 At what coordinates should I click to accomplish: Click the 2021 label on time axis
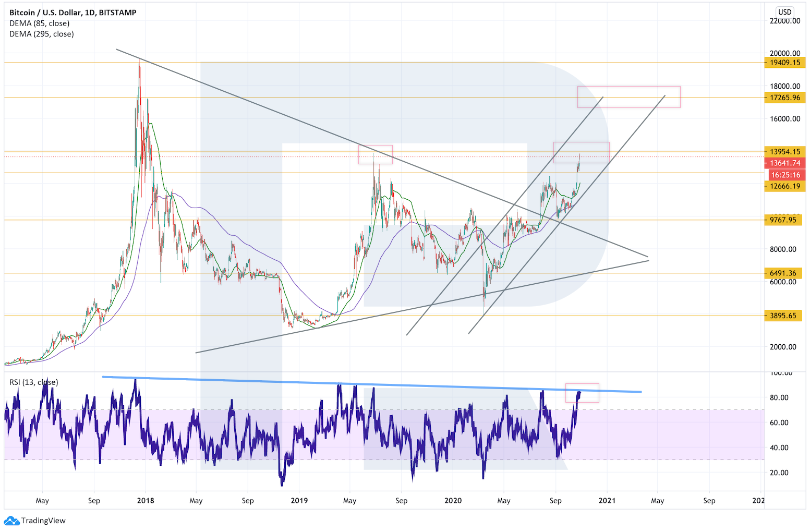tap(607, 501)
